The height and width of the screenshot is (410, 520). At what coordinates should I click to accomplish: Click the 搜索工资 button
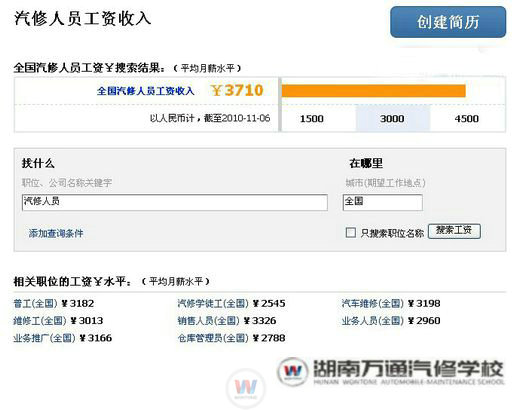[x=454, y=231]
